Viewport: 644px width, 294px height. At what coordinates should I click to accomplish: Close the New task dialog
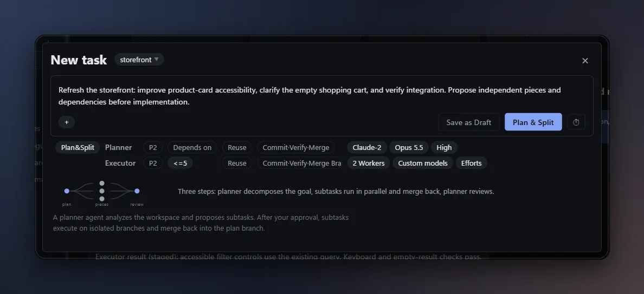[585, 61]
